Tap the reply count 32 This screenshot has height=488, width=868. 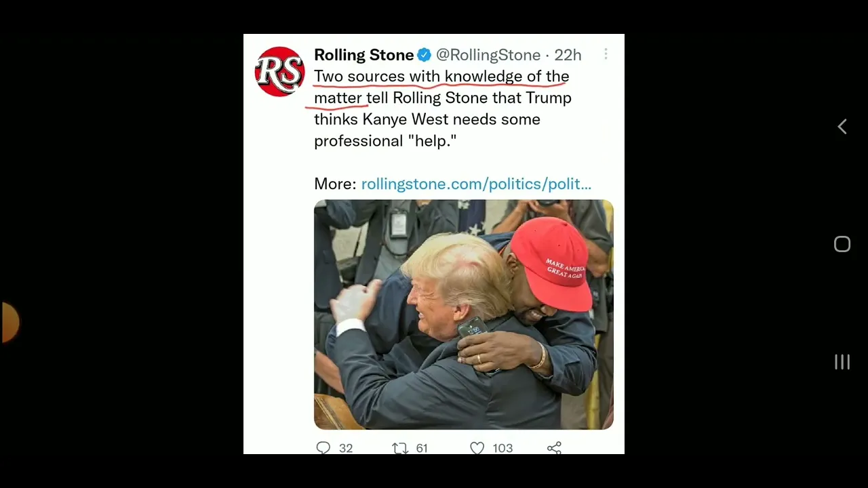346,448
